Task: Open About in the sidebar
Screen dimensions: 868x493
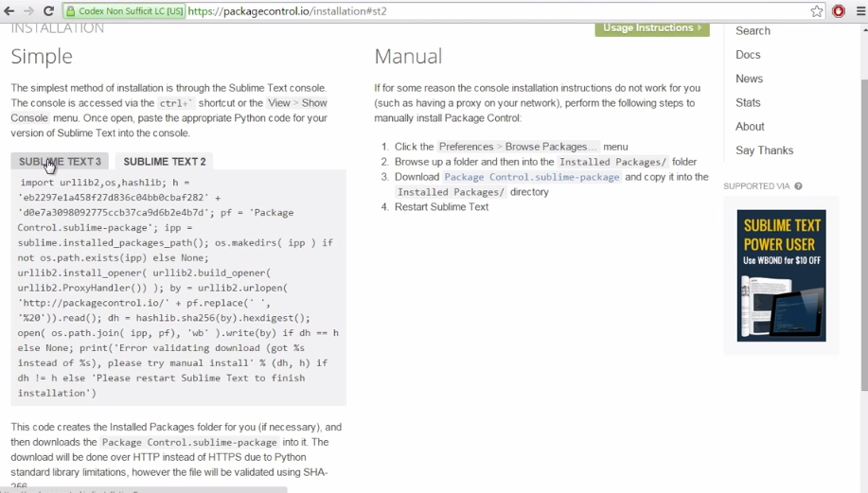Action: coord(750,126)
